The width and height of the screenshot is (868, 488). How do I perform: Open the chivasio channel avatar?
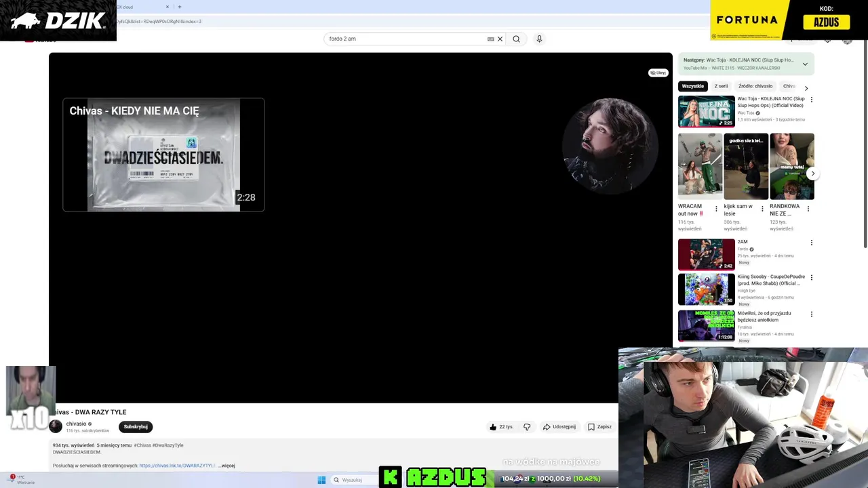point(56,426)
